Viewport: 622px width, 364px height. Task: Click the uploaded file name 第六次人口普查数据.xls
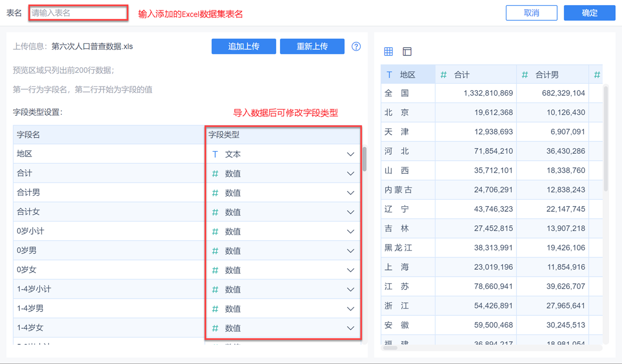(92, 46)
